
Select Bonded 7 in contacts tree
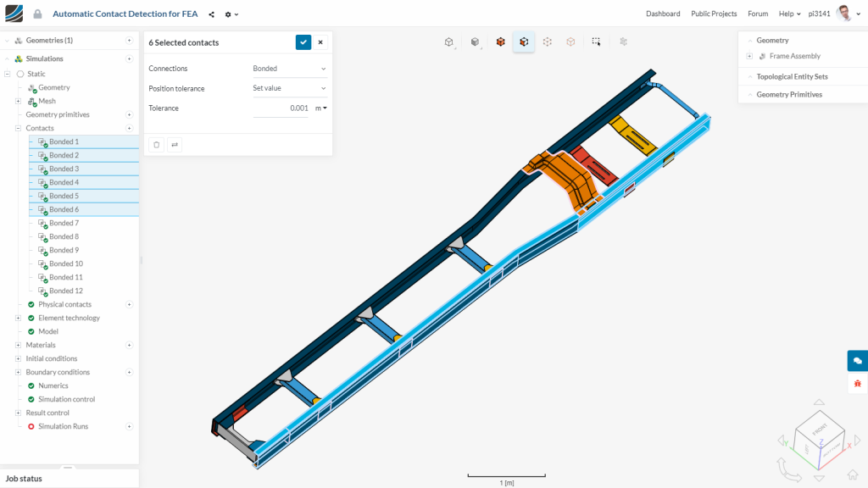[64, 223]
